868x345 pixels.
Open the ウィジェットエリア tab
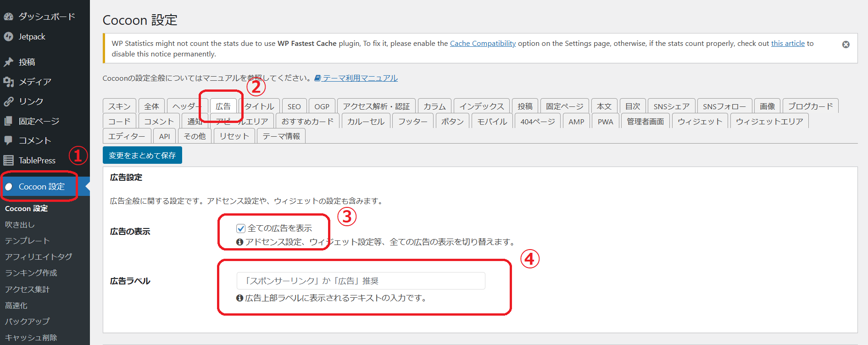coord(769,121)
